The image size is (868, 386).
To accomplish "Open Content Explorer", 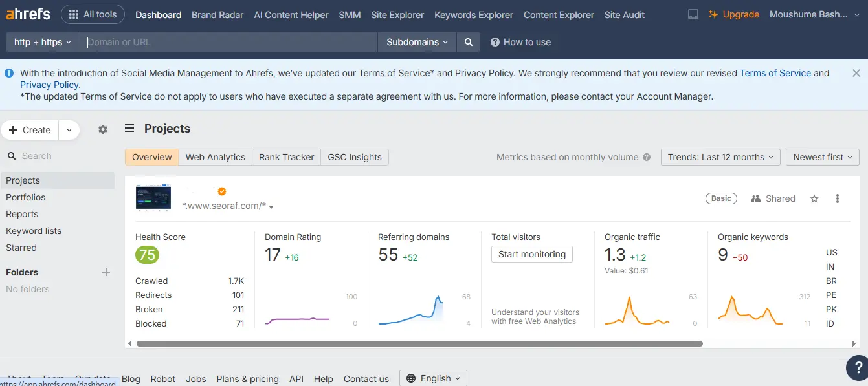I will point(559,14).
